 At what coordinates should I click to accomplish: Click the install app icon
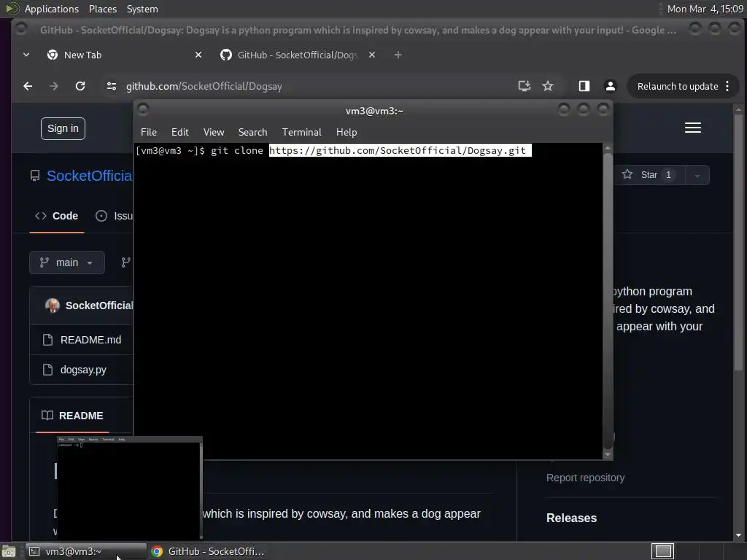[x=524, y=86]
